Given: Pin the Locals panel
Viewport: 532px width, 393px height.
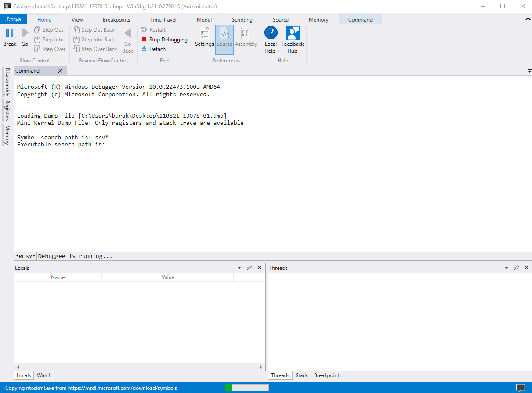Looking at the screenshot, I should pyautogui.click(x=250, y=267).
